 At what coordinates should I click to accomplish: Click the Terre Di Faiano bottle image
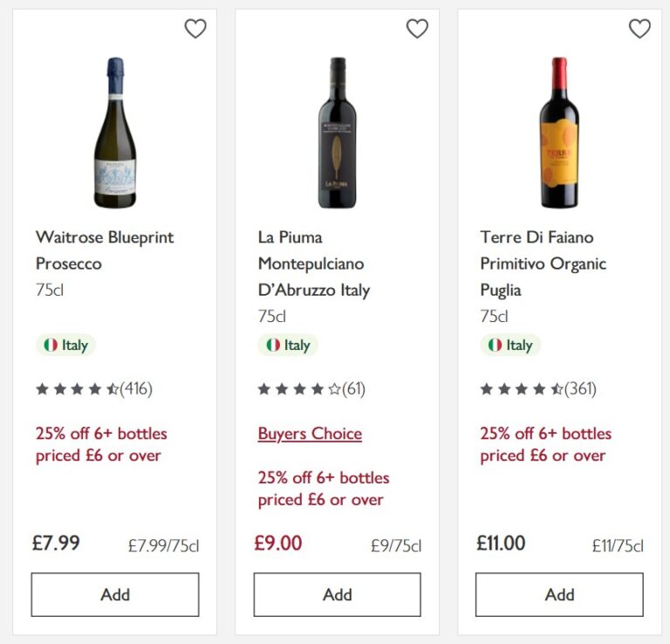[559, 133]
